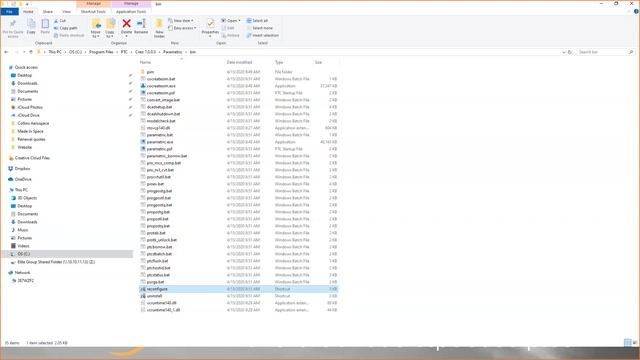
Task: Open the Application Tools tab
Action: 131,11
